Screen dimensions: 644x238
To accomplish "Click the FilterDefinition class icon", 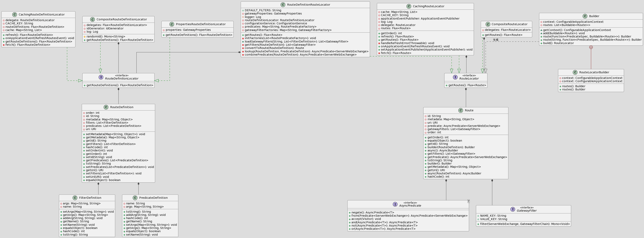I will tap(75, 198).
